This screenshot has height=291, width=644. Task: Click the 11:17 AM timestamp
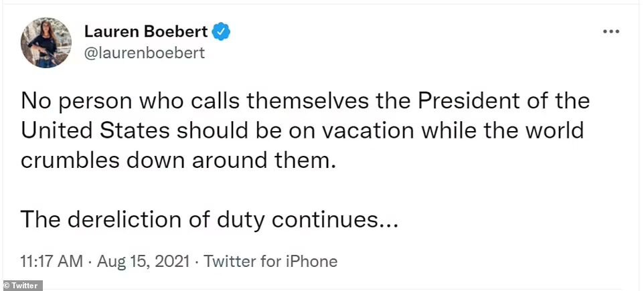click(x=52, y=261)
